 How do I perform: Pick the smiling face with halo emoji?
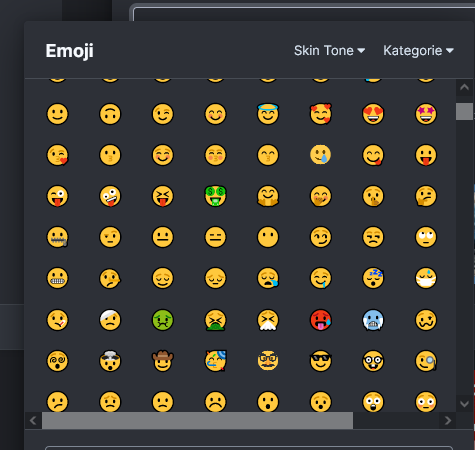(268, 114)
